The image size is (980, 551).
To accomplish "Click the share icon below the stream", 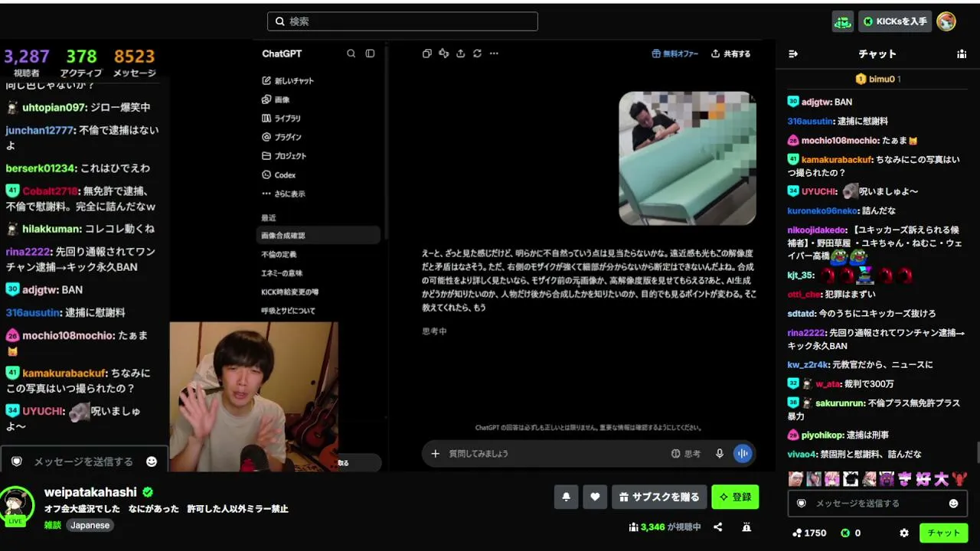I will pos(718,527).
